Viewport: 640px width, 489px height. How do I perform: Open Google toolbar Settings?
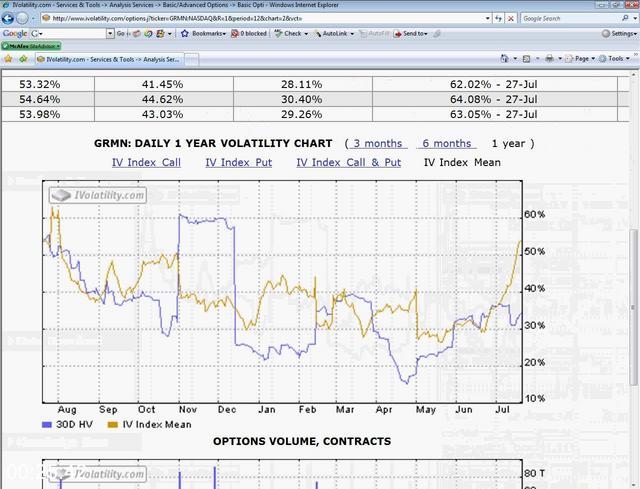coord(619,33)
